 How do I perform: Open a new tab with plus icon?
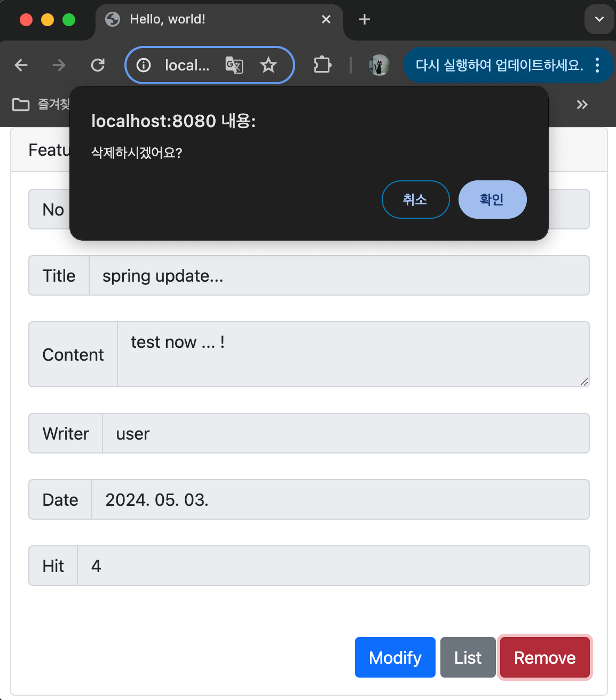click(x=365, y=19)
